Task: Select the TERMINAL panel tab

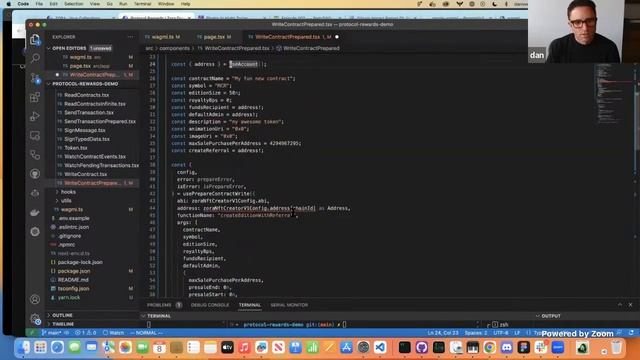Action: (249, 305)
